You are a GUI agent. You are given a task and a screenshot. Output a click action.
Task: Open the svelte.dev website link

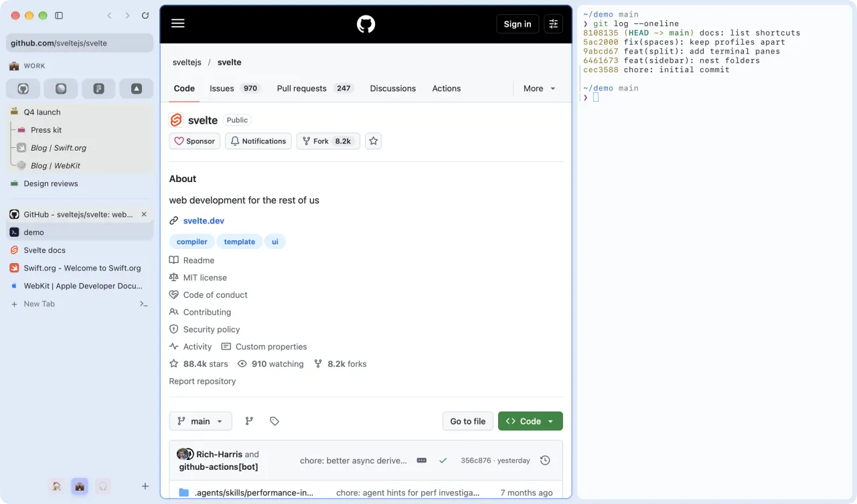point(204,221)
